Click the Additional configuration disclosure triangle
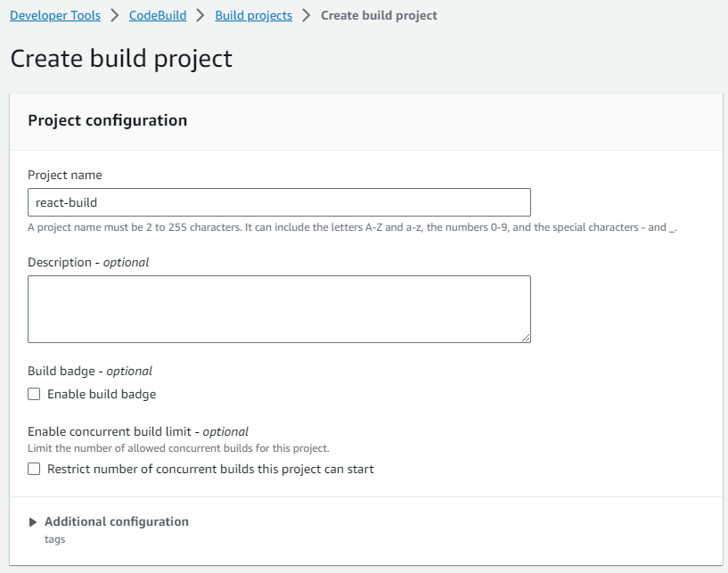 pyautogui.click(x=34, y=522)
